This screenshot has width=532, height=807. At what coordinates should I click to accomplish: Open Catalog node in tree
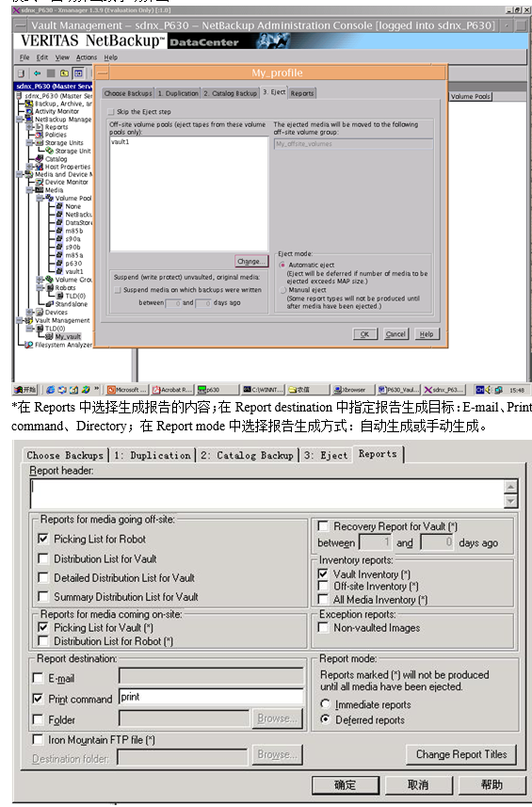[56, 159]
